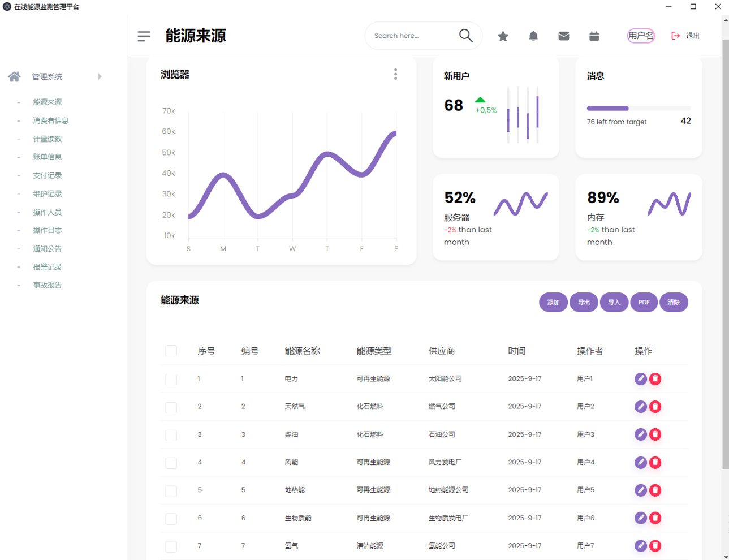
Task: Click the search magnifier icon
Action: [465, 36]
